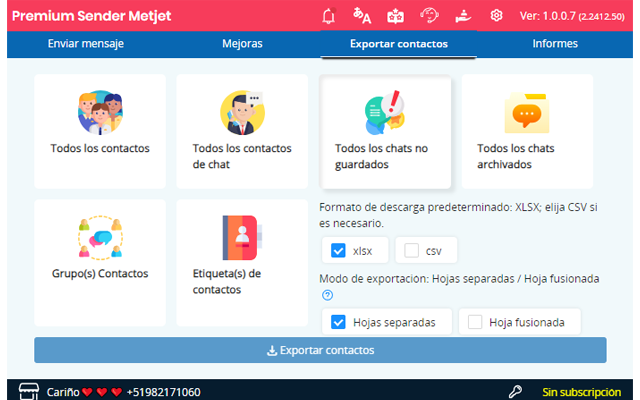Screen dimensions: 640x400
Task: Click the Premium Sender Metjet title
Action: 91,16
